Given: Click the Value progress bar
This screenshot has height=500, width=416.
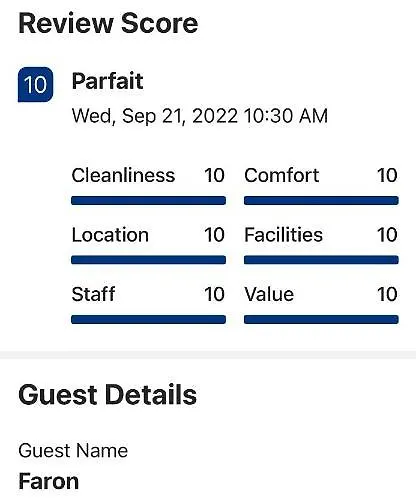Looking at the screenshot, I should (x=321, y=319).
